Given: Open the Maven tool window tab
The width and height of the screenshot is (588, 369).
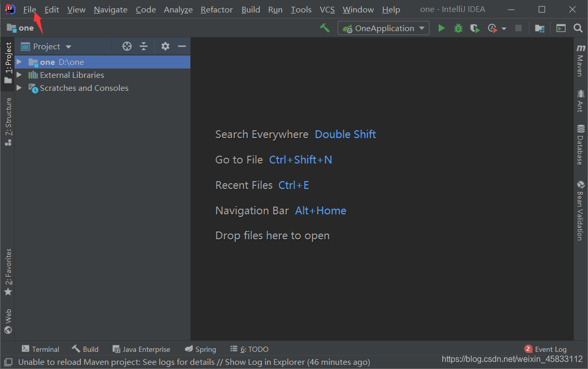Looking at the screenshot, I should tap(581, 60).
